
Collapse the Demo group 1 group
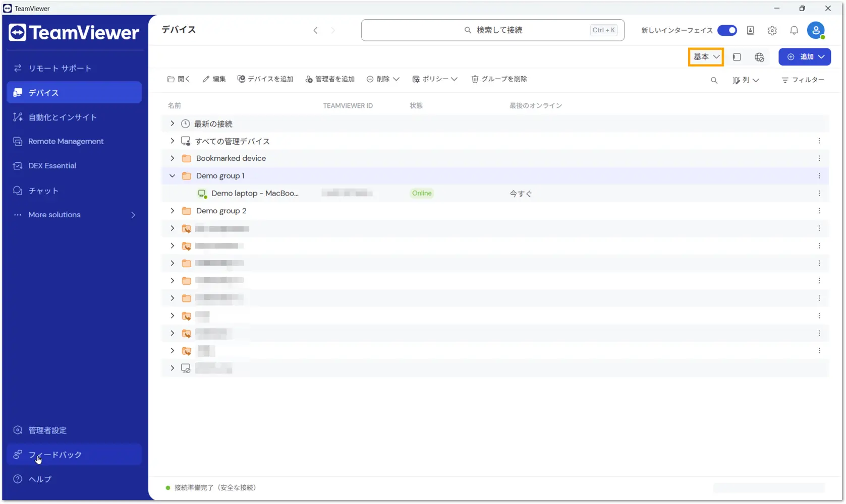[172, 176]
